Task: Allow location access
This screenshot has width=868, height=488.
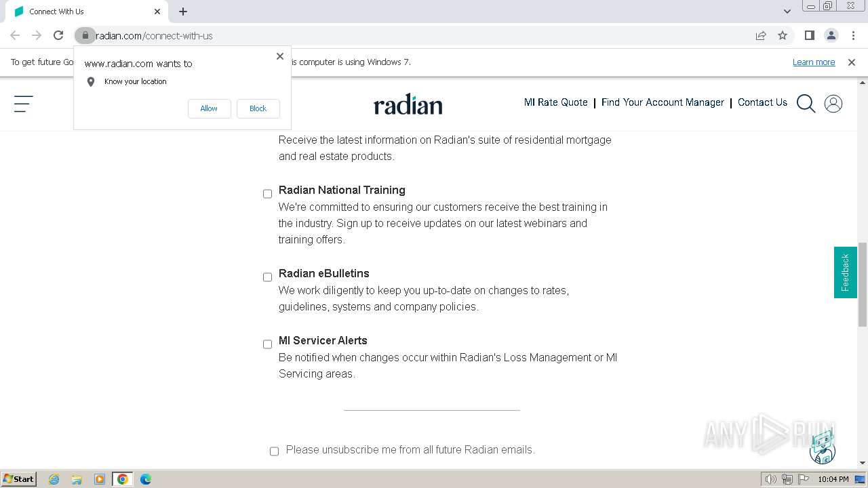Action: (x=209, y=108)
